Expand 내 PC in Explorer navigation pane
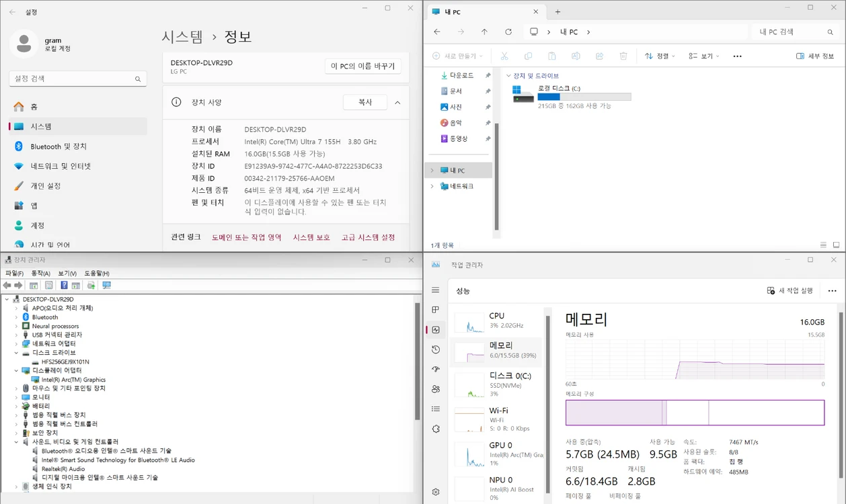The width and height of the screenshot is (846, 504). [x=432, y=171]
